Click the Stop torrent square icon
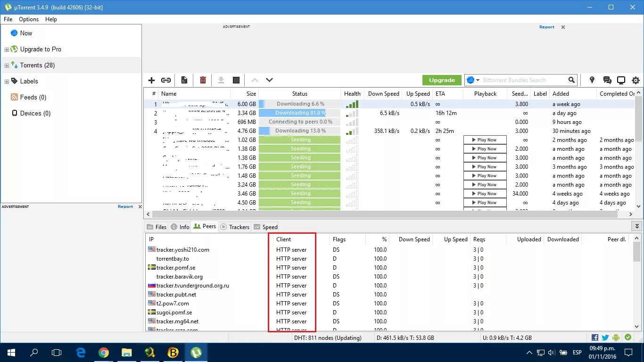This screenshot has height=362, width=644. click(x=236, y=80)
